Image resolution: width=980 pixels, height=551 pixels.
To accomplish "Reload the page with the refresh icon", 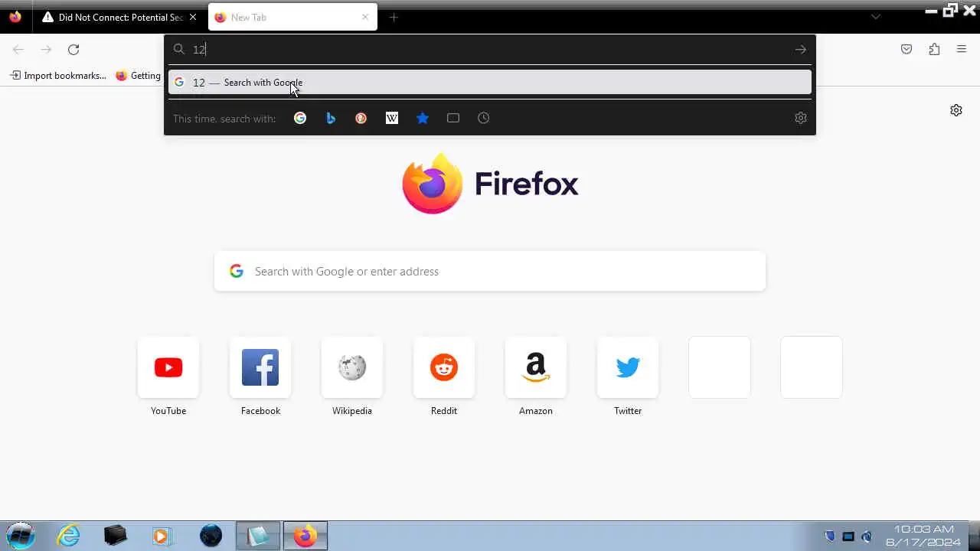I will tap(73, 50).
